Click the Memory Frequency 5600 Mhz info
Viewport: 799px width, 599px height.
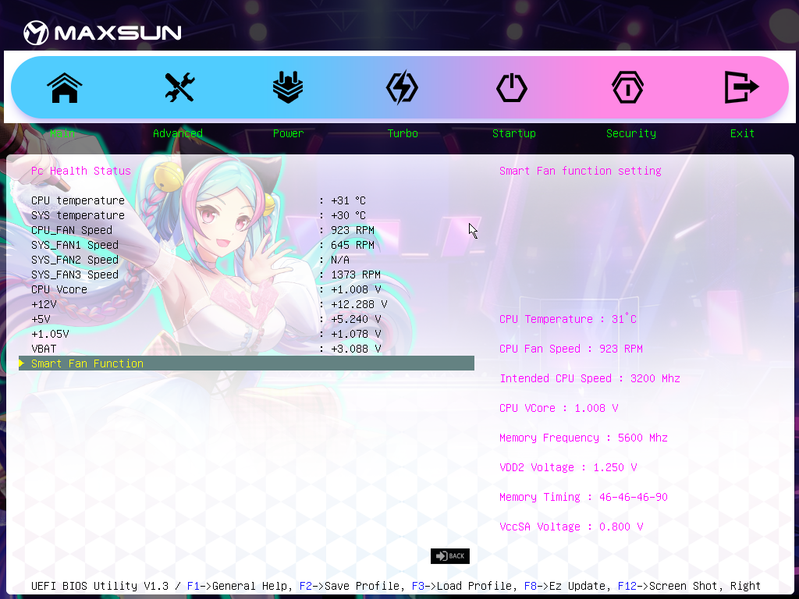click(583, 438)
